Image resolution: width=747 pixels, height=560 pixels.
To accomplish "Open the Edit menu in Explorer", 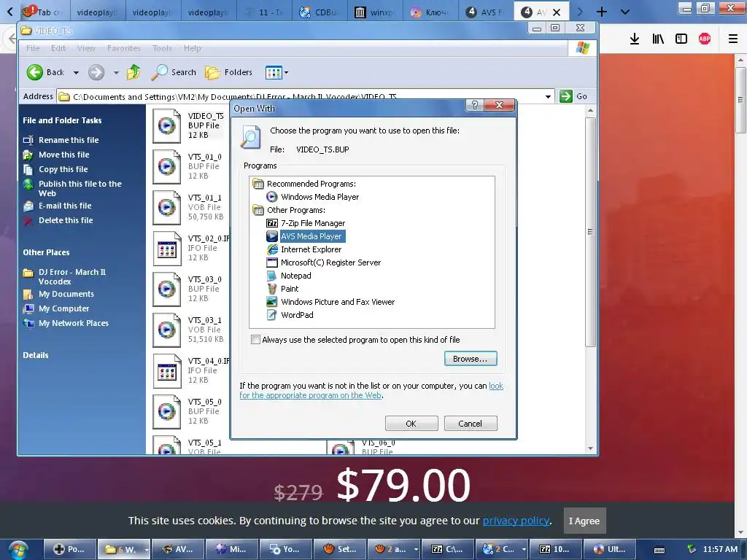I will pos(58,48).
